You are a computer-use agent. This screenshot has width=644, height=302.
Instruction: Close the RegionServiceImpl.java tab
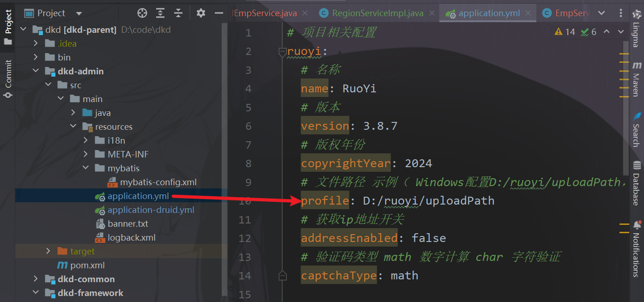432,13
